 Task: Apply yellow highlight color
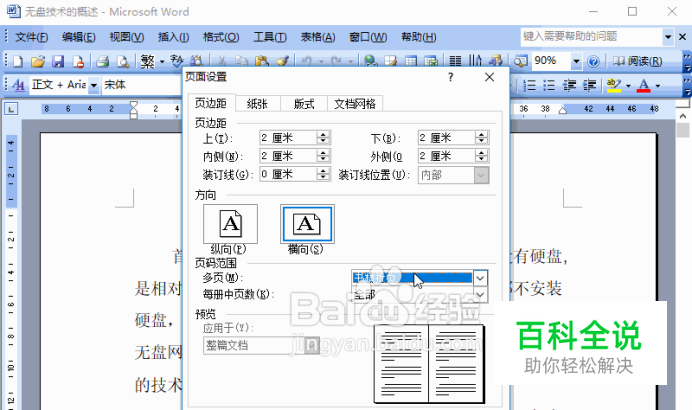613,85
